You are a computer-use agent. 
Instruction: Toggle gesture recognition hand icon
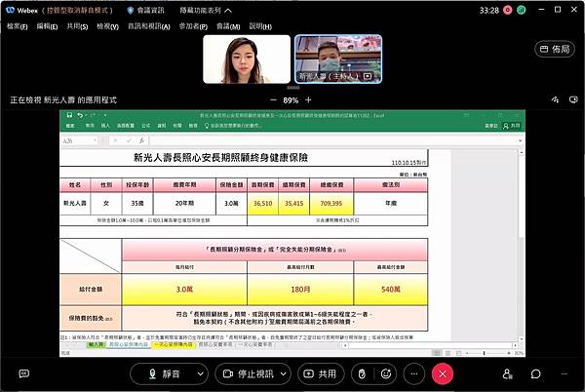362,373
